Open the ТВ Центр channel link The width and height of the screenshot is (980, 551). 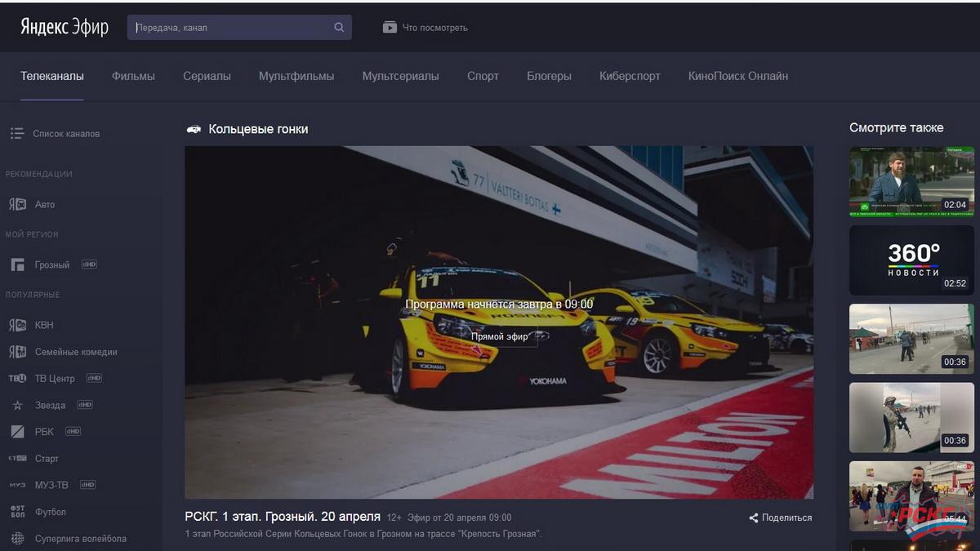click(55, 379)
